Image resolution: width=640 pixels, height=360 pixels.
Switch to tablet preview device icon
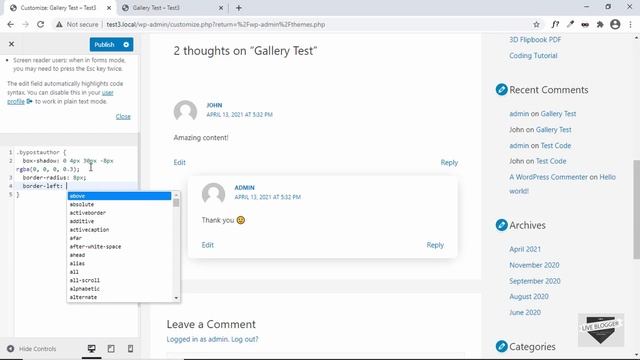point(111,349)
